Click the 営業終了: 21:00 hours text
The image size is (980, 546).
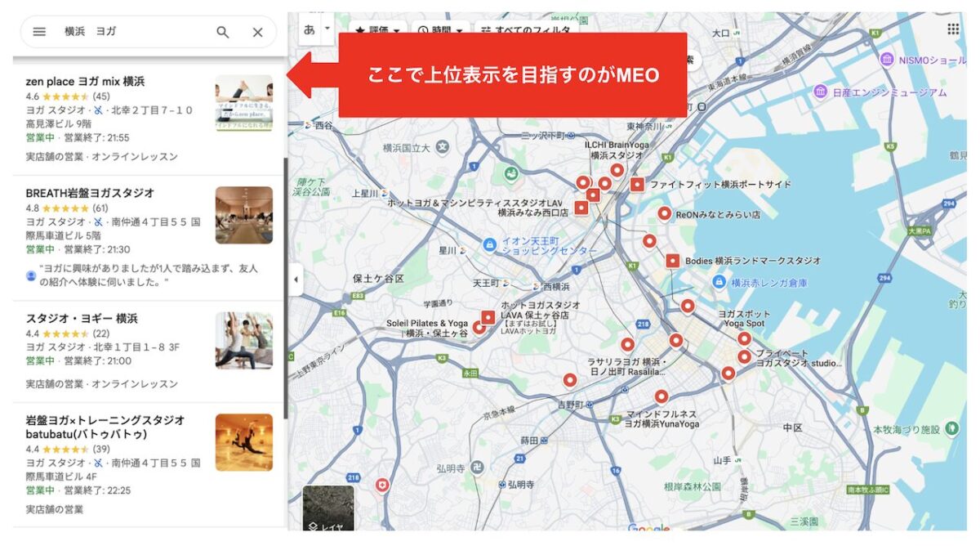pyautogui.click(x=96, y=360)
